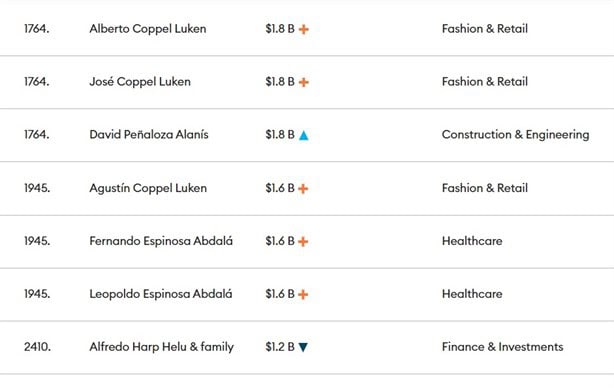
Task: Click the orange plus icon in Leopoldo Espinosa Abdalá row
Action: coord(303,294)
